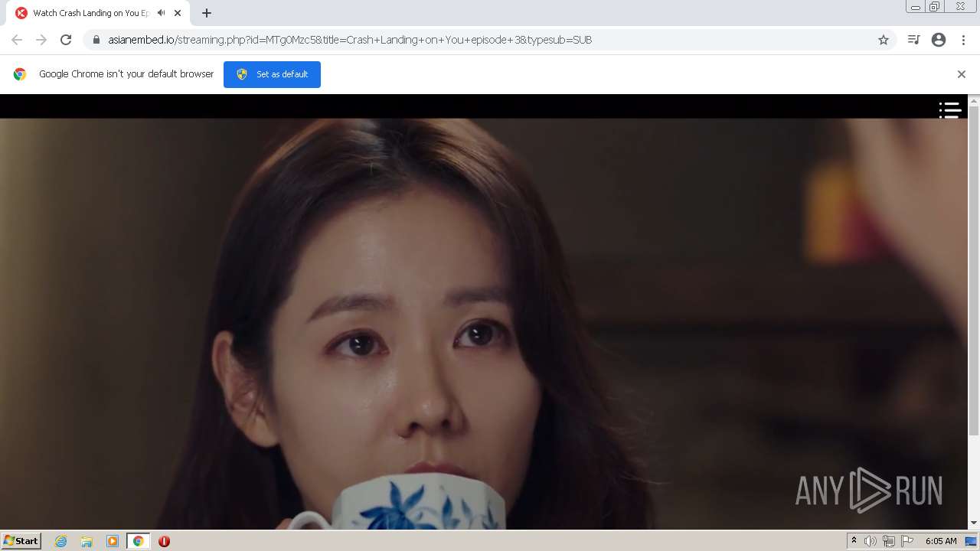Open the network tray icon

889,541
